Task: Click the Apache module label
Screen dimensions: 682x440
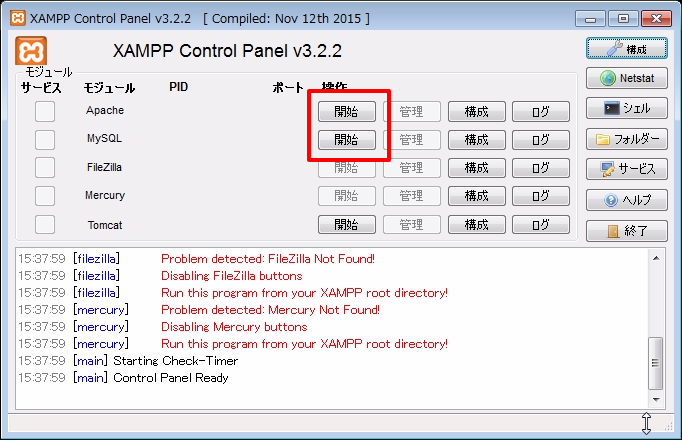Action: 105,110
